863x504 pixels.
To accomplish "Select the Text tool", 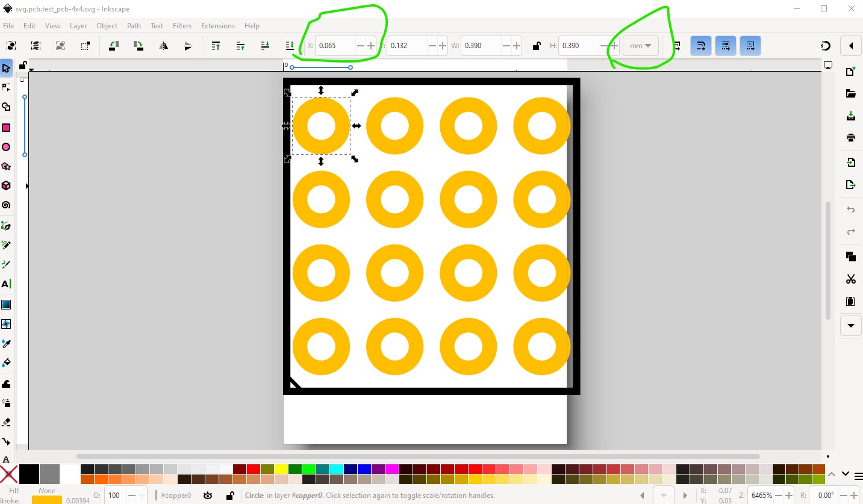I will 6,284.
